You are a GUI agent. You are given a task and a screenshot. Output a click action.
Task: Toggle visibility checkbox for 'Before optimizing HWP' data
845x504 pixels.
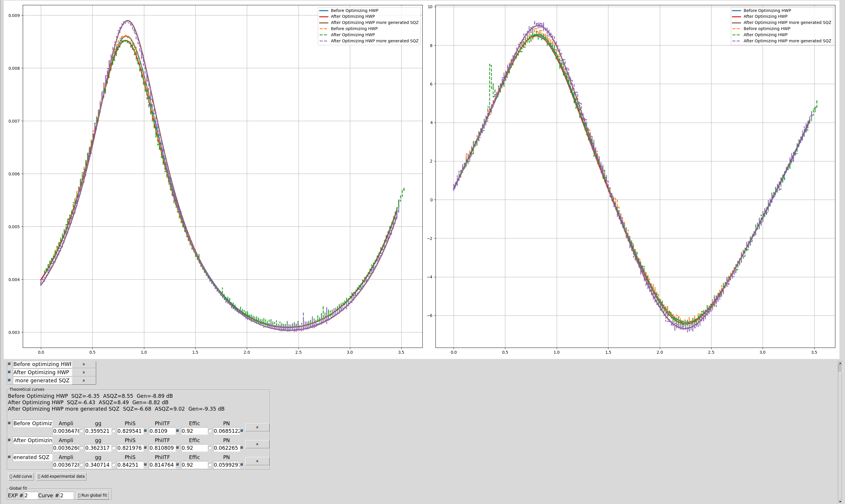pyautogui.click(x=10, y=364)
